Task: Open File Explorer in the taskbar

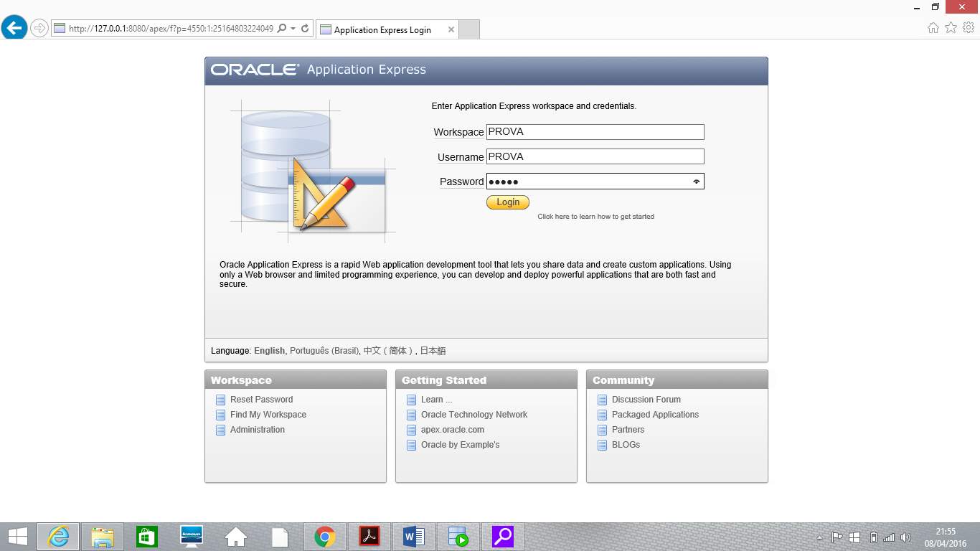Action: [x=103, y=537]
